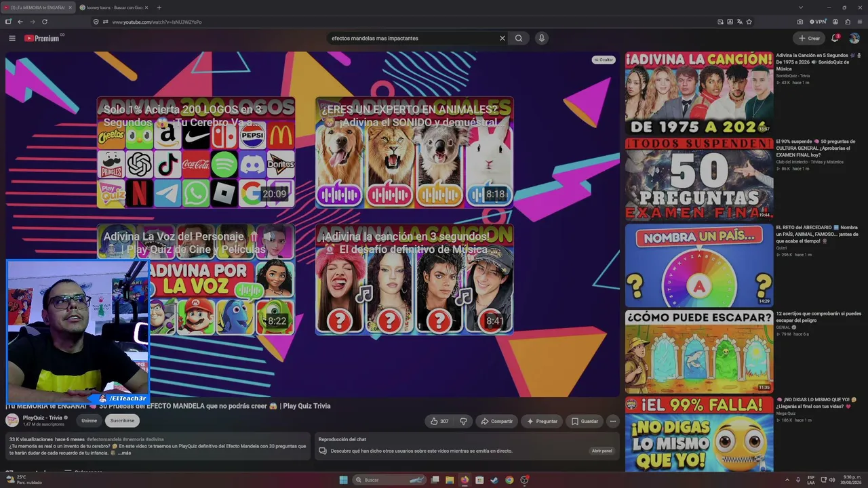Open the browser hamburger menu

tap(860, 22)
